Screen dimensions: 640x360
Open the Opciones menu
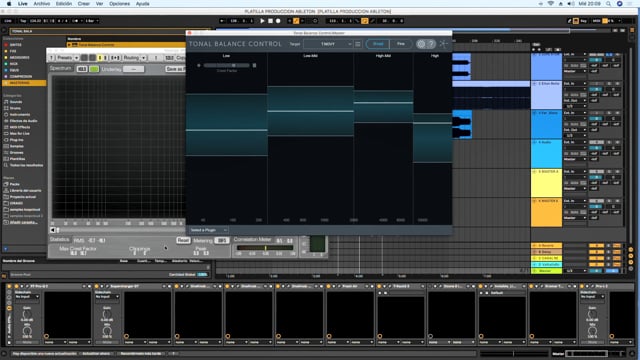119,4
